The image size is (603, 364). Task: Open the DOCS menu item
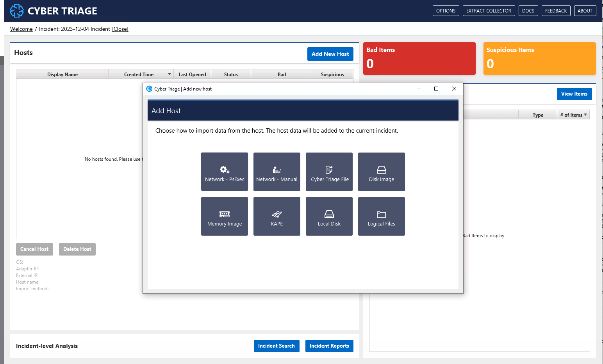pos(528,11)
